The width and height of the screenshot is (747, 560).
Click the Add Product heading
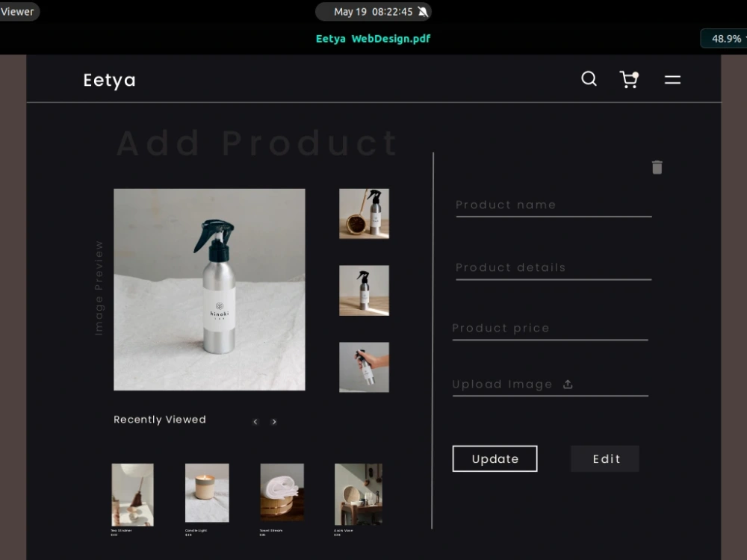click(257, 143)
